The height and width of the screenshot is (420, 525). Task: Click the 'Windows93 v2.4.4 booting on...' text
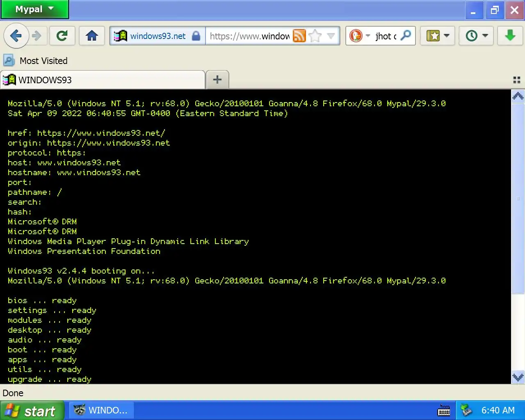(81, 271)
